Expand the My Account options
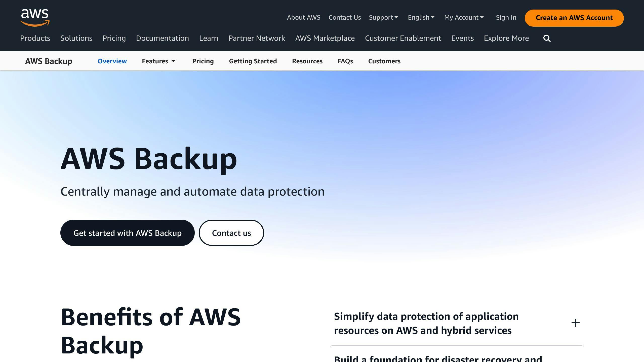Screen dimensions: 644x362 (464, 17)
